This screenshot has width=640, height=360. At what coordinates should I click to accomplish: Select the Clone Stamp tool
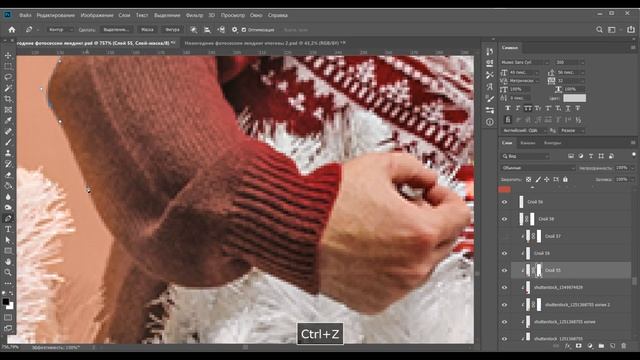(8, 153)
